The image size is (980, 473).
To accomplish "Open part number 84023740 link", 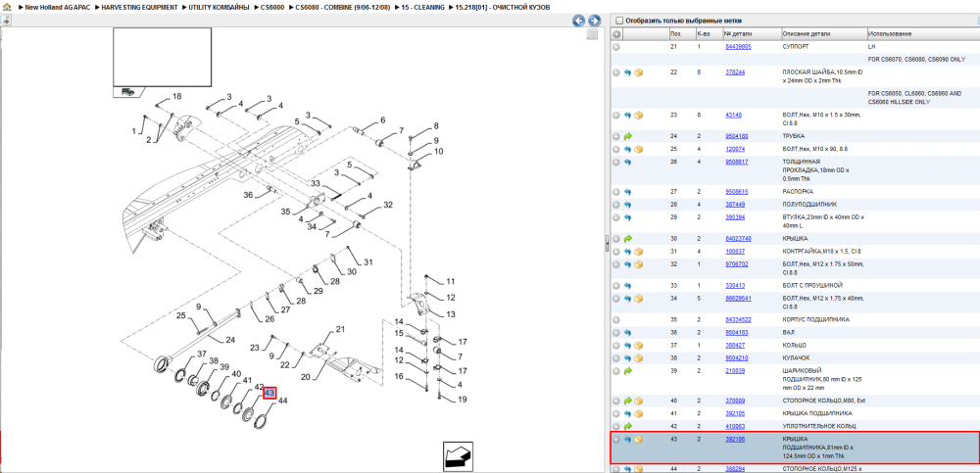I will 738,239.
